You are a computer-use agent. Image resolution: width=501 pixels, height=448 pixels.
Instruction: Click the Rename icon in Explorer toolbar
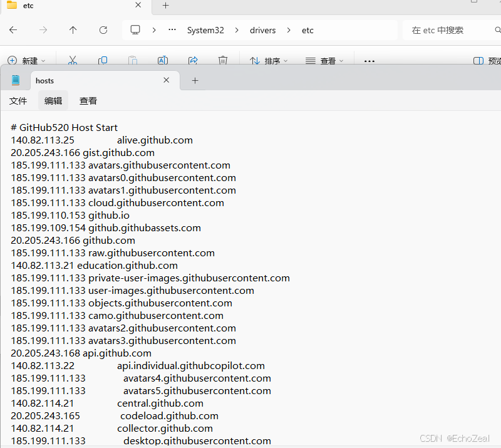[x=163, y=60]
